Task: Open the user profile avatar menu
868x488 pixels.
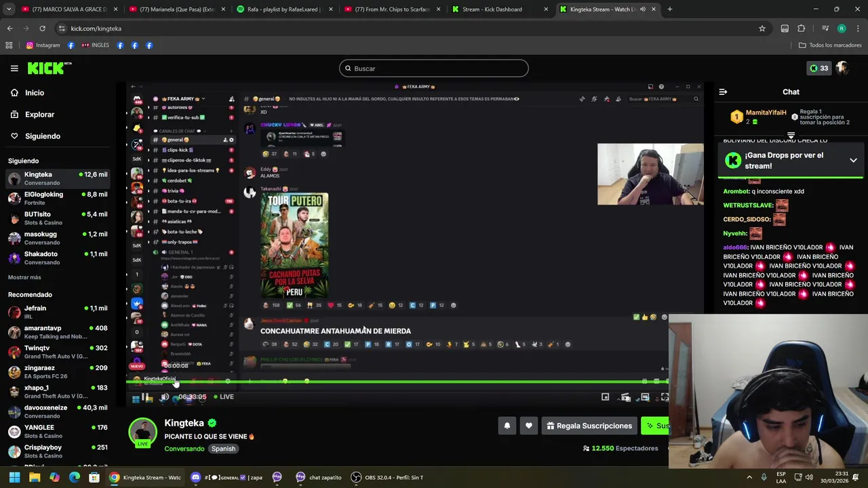Action: 842,68
